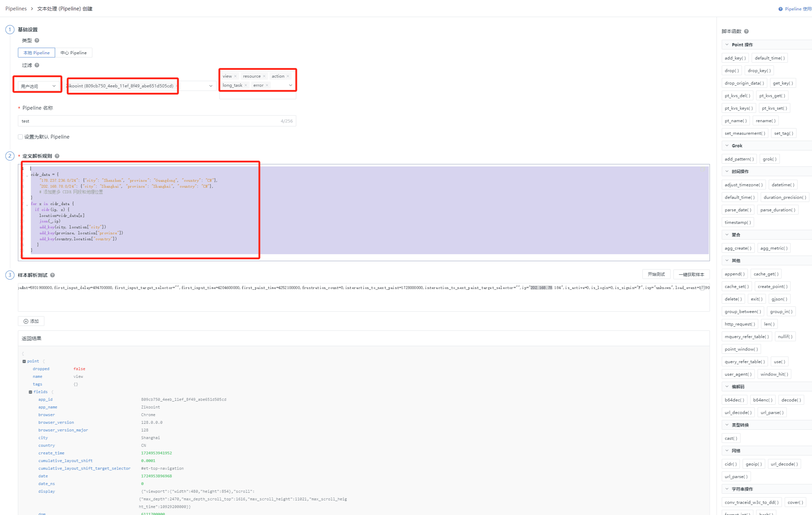Click help icon beside 样本解析测试
The width and height of the screenshot is (812, 515).
pyautogui.click(x=53, y=275)
